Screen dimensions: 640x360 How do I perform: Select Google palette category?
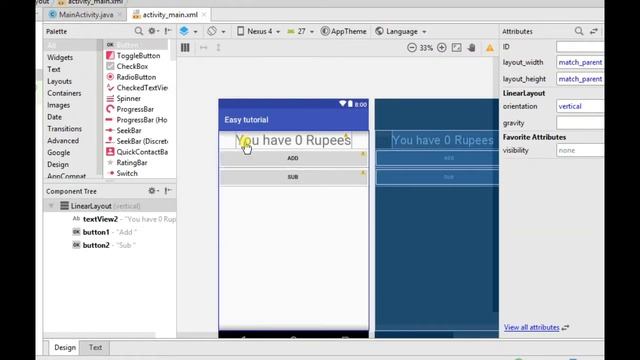coord(59,152)
